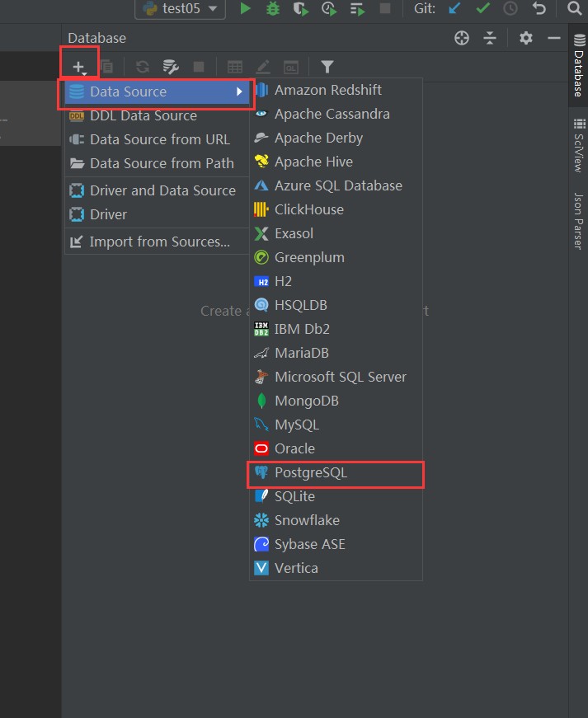The image size is (588, 718).
Task: Click the database Refresh icon
Action: click(143, 67)
